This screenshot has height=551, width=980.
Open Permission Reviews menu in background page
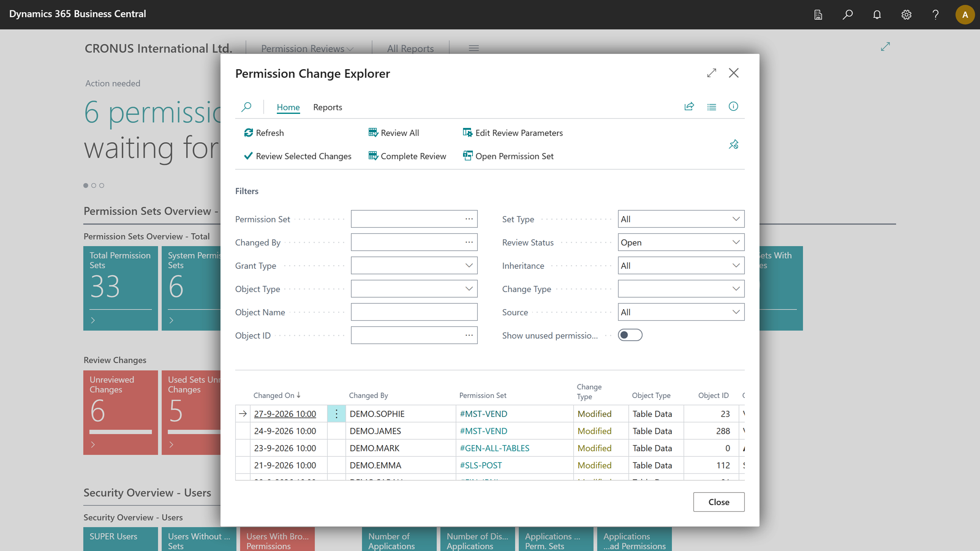307,48
